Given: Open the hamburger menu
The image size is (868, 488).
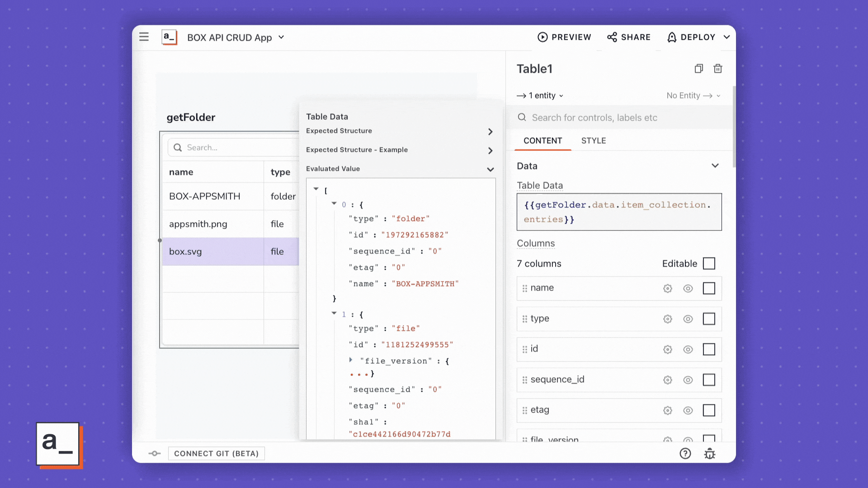Looking at the screenshot, I should pyautogui.click(x=144, y=37).
